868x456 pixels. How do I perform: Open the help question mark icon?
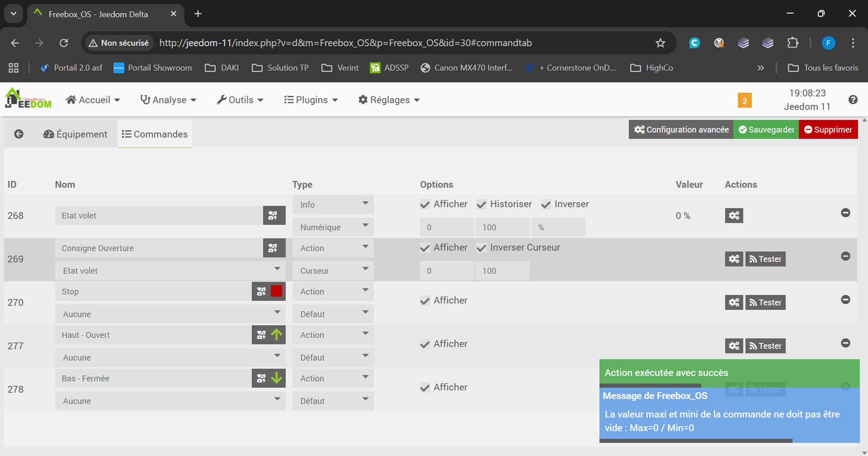coord(853,100)
